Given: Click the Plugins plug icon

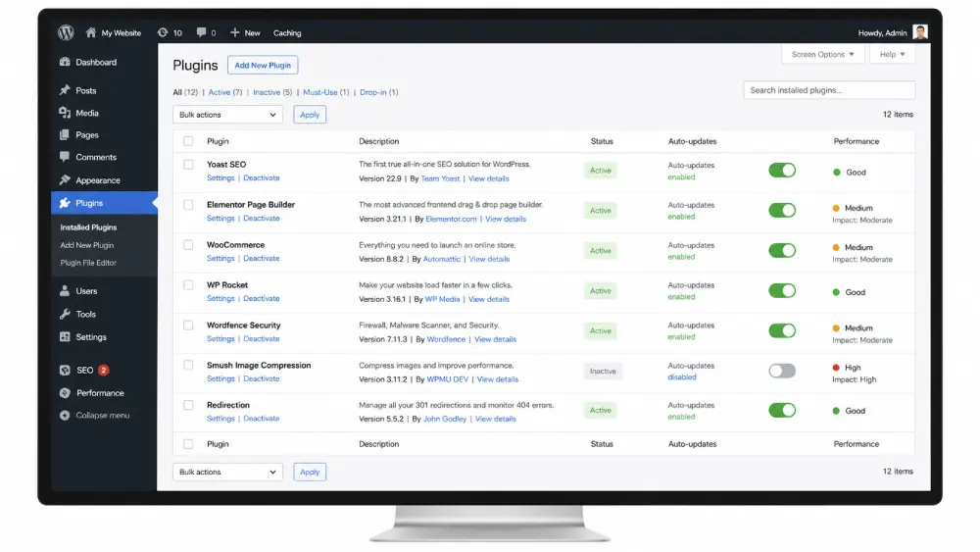Looking at the screenshot, I should tap(65, 203).
